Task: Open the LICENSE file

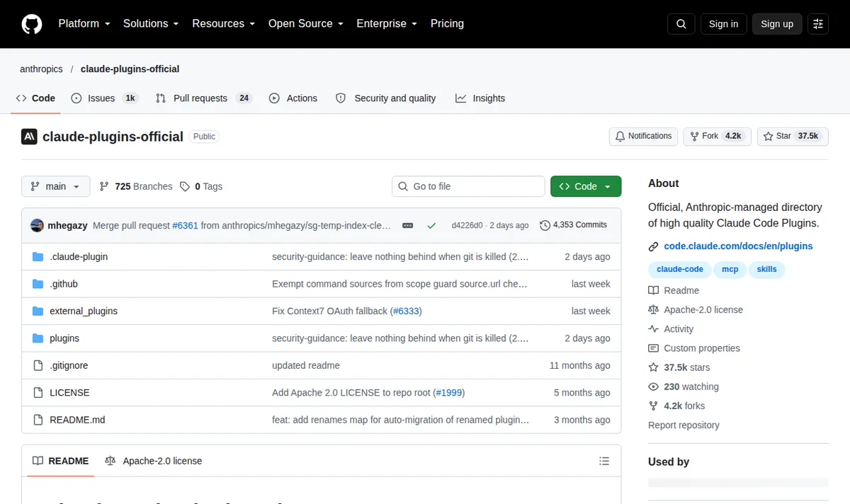Action: [69, 393]
